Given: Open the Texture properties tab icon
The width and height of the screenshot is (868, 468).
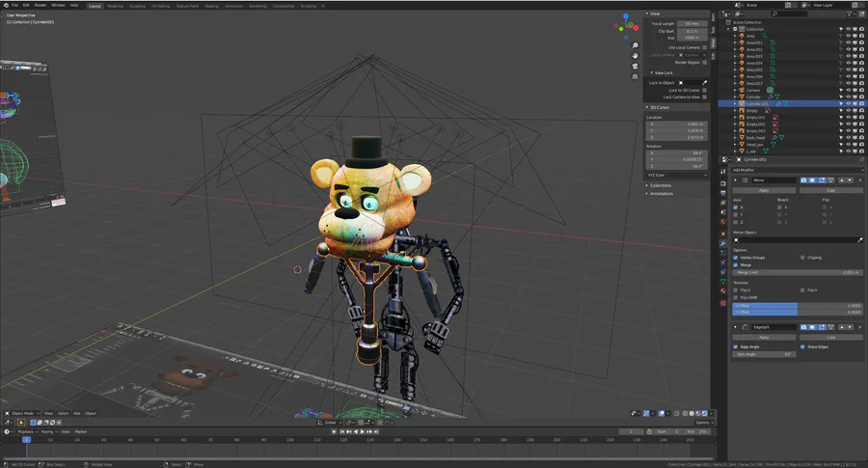Looking at the screenshot, I should click(723, 303).
